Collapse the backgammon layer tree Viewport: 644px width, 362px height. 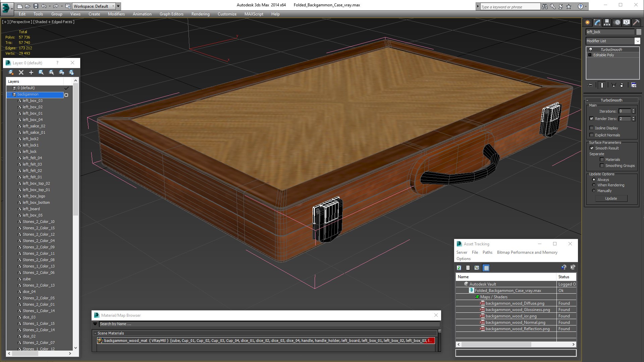coord(9,95)
